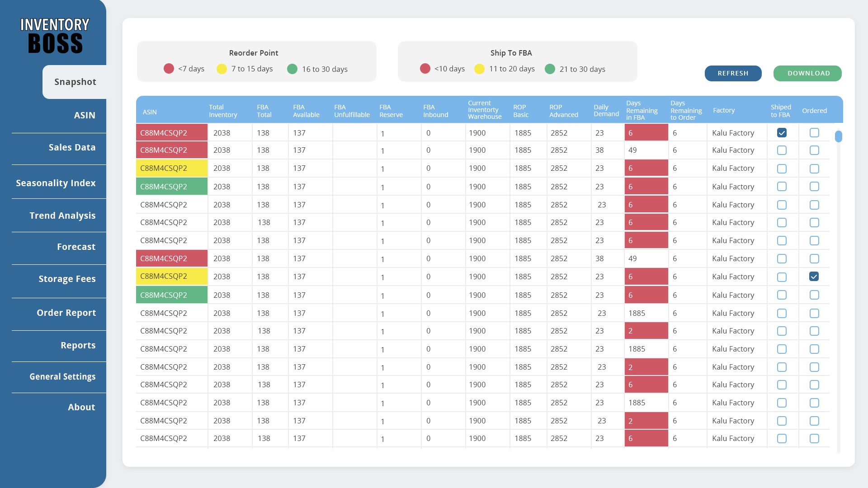Screen dimensions: 868x488
Task: Navigate to Storage Fees
Action: [x=67, y=279]
